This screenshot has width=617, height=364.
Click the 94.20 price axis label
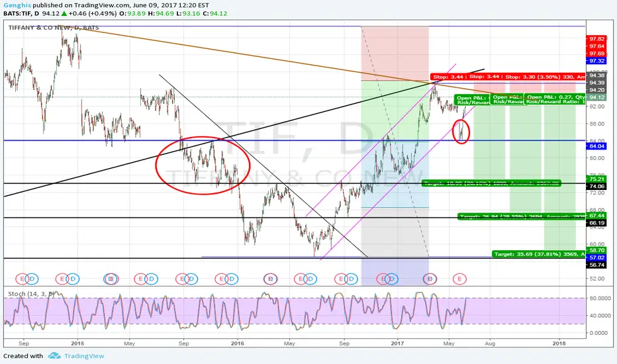596,90
